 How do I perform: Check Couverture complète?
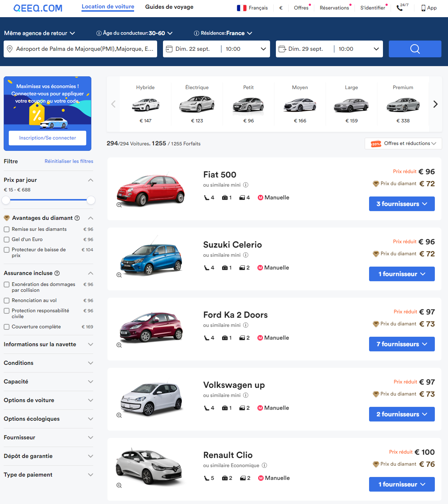[7, 327]
